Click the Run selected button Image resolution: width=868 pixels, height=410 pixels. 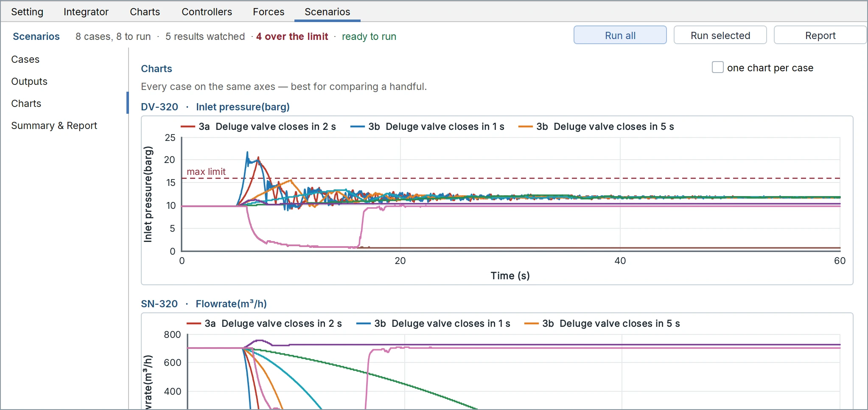[x=720, y=35]
